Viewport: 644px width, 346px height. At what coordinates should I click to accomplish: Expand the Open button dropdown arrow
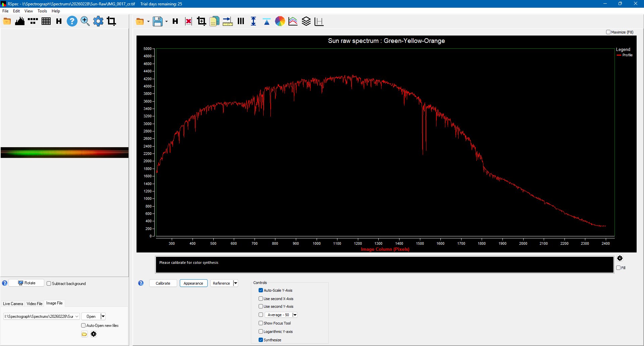tap(103, 316)
